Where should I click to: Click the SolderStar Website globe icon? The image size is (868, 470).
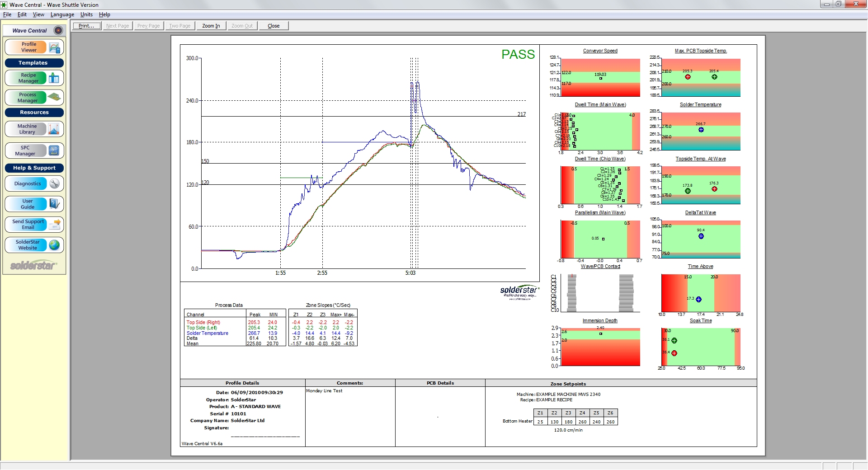54,245
